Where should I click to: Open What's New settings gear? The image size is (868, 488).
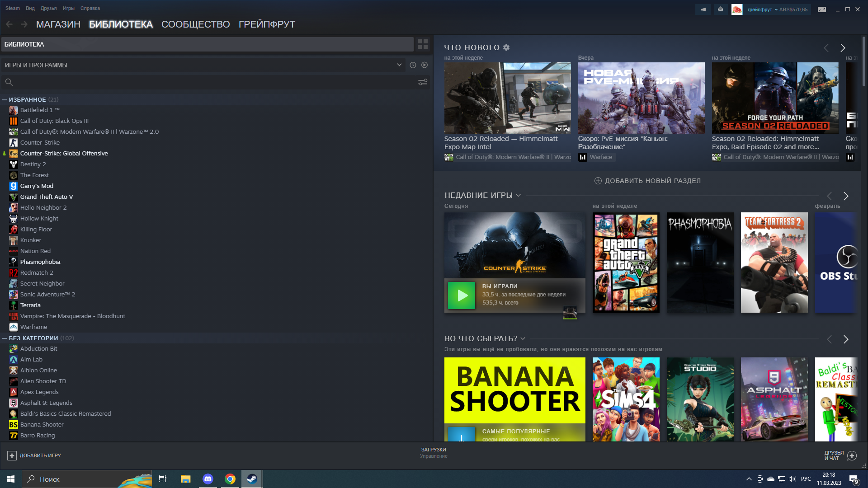point(506,47)
